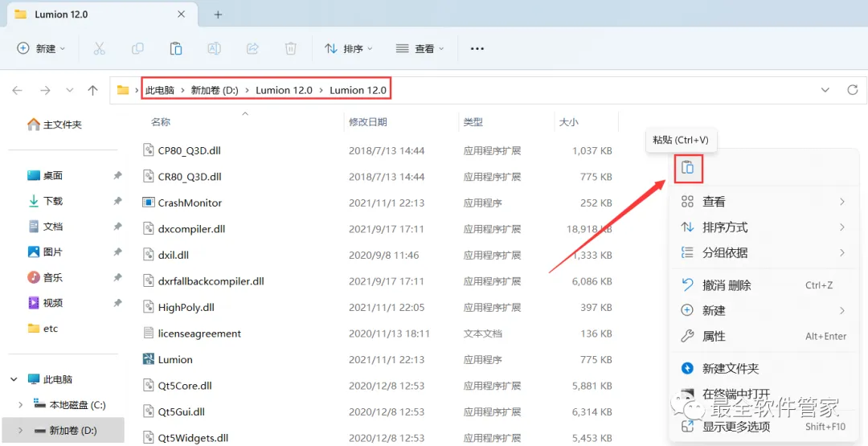The image size is (868, 446).
Task: Open the 查看 view dropdown in toolbar
Action: click(x=420, y=48)
